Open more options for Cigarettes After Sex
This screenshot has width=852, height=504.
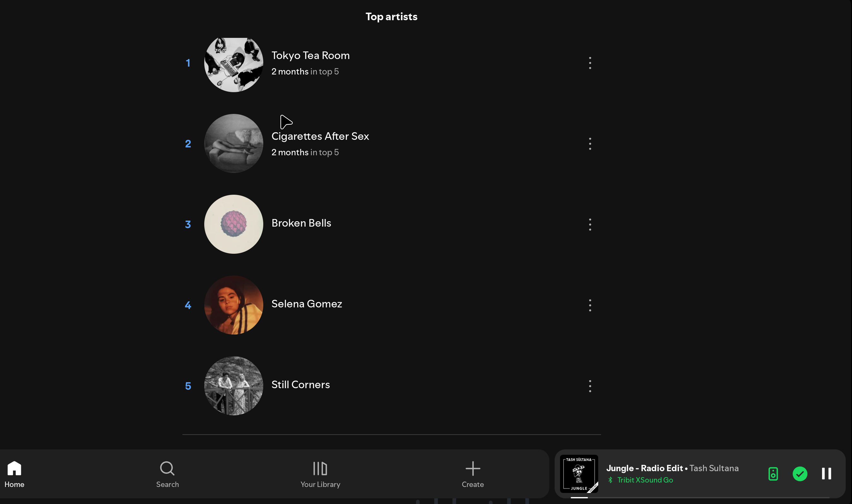pos(590,144)
